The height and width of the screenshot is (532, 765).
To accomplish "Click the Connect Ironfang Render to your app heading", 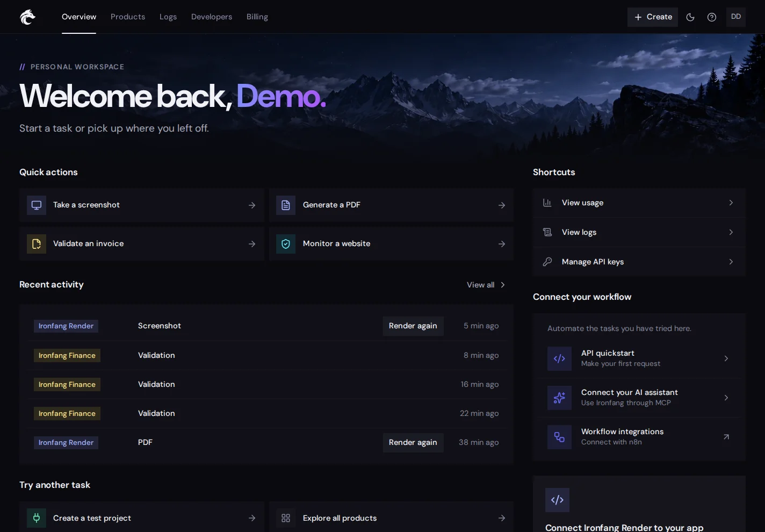I will [x=624, y=528].
